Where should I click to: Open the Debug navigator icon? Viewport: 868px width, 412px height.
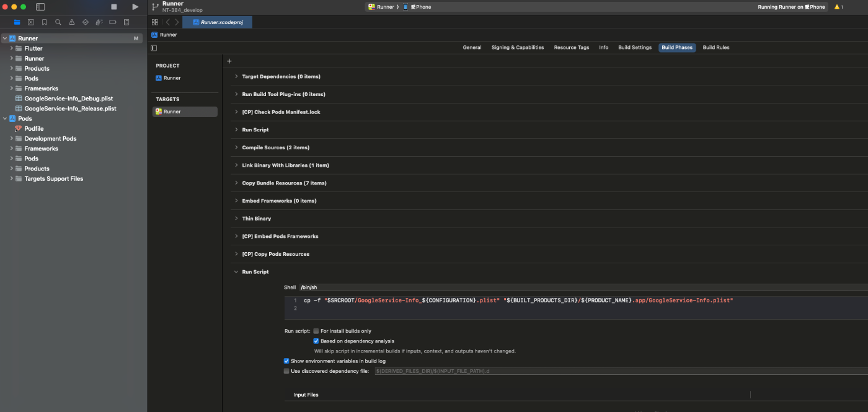[x=99, y=22]
